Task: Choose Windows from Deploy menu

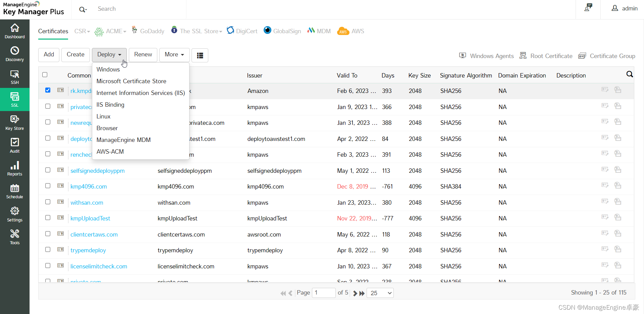Action: pyautogui.click(x=108, y=69)
